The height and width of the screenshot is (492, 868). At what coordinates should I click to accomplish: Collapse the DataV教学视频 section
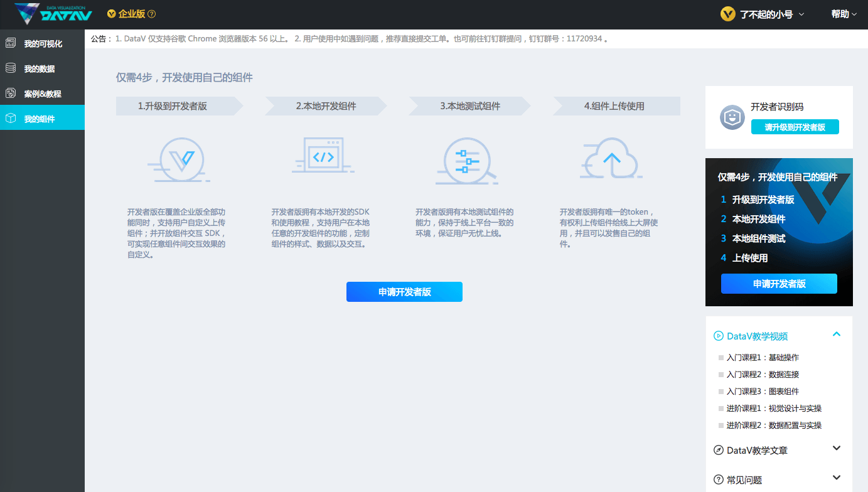click(x=836, y=334)
